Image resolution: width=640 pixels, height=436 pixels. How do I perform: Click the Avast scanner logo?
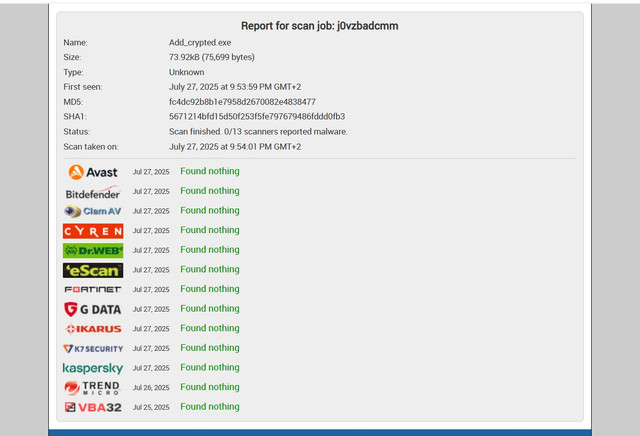click(x=93, y=172)
